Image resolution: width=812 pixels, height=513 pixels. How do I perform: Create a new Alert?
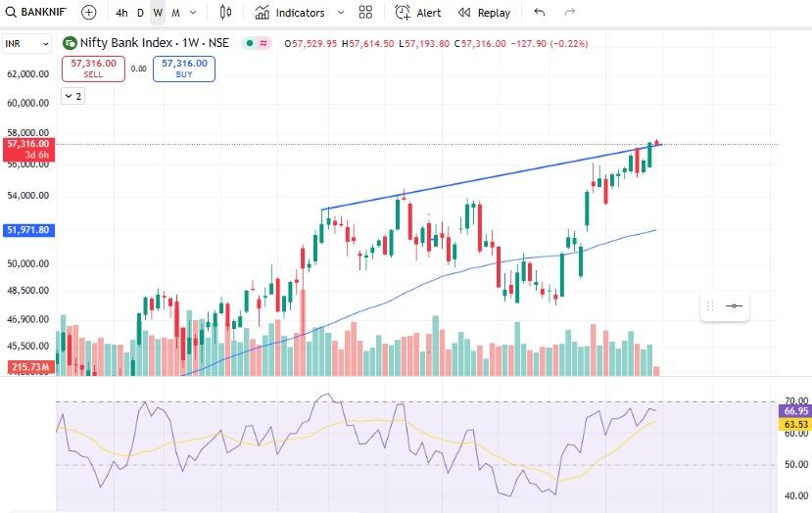tap(418, 13)
